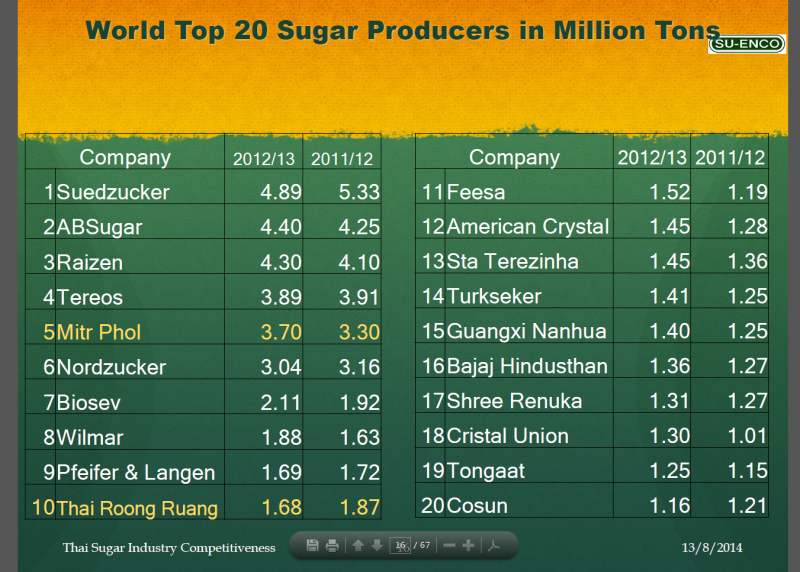Save the PDF with the floppy disk icon

click(312, 545)
